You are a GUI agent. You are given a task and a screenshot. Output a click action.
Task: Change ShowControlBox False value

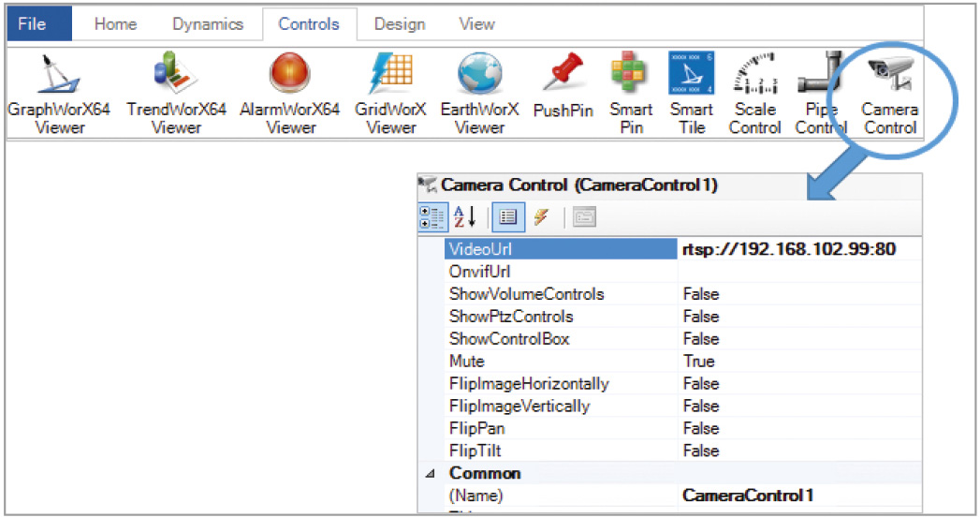(799, 339)
